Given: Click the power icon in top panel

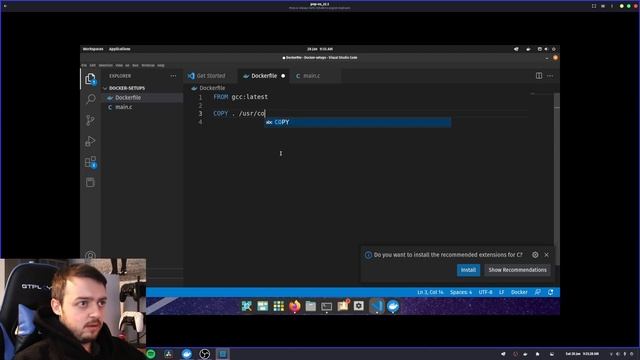Looking at the screenshot, I should pos(554,49).
